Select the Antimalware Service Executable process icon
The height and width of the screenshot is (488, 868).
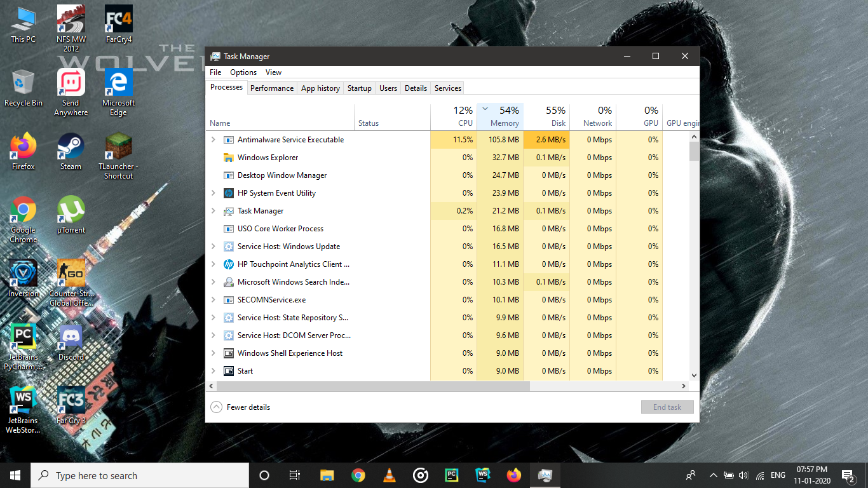pos(229,140)
